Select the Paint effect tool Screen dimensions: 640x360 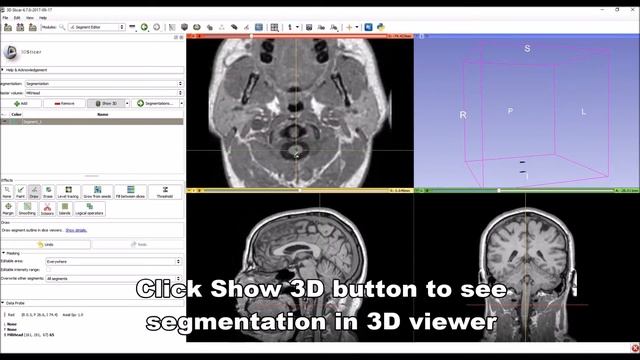20,192
